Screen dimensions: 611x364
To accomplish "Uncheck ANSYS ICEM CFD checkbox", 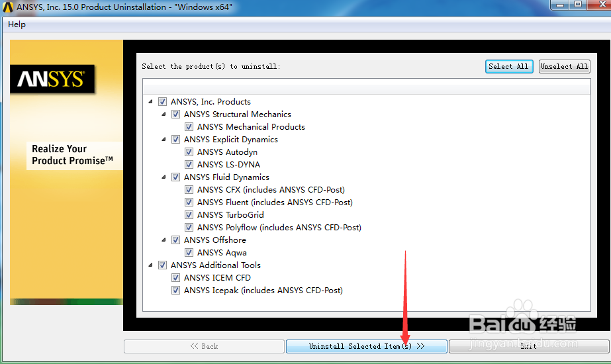I will pyautogui.click(x=175, y=277).
